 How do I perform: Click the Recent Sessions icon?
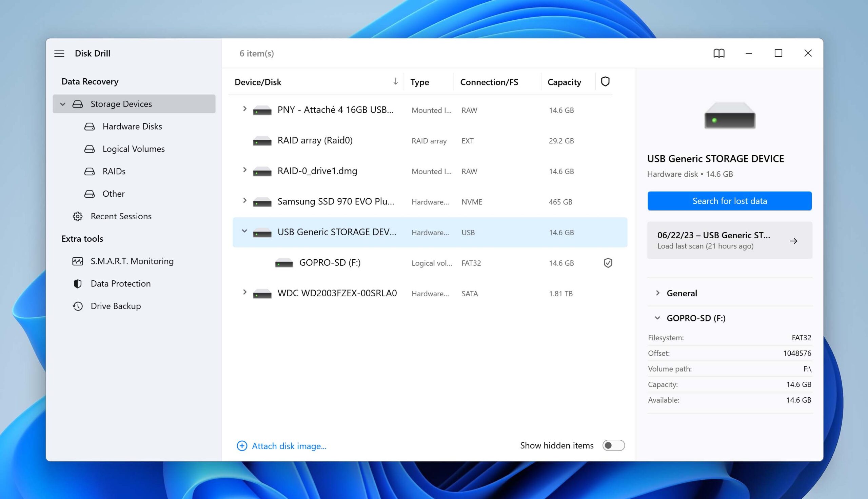click(x=77, y=216)
